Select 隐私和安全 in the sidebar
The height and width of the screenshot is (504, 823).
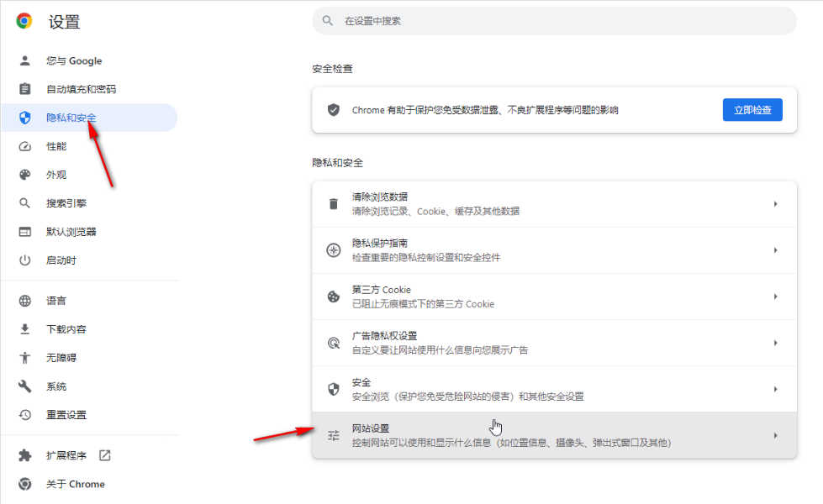tap(71, 118)
